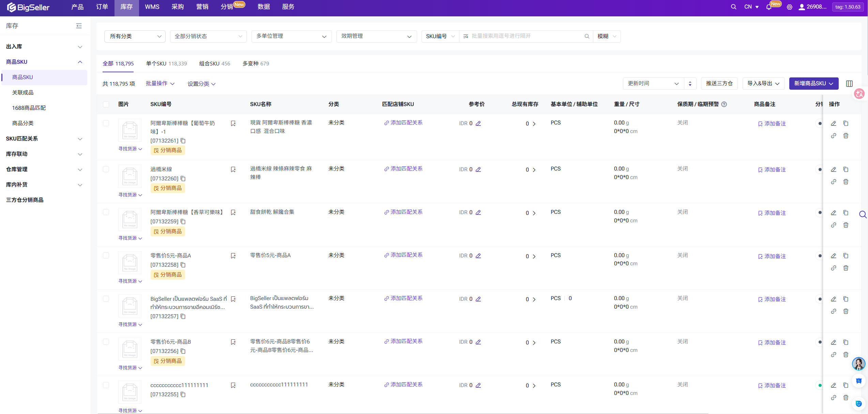Screen dimensions: 868x414
Task: Tick checkbox for ccccccccccc111111111 row
Action: pyautogui.click(x=106, y=385)
